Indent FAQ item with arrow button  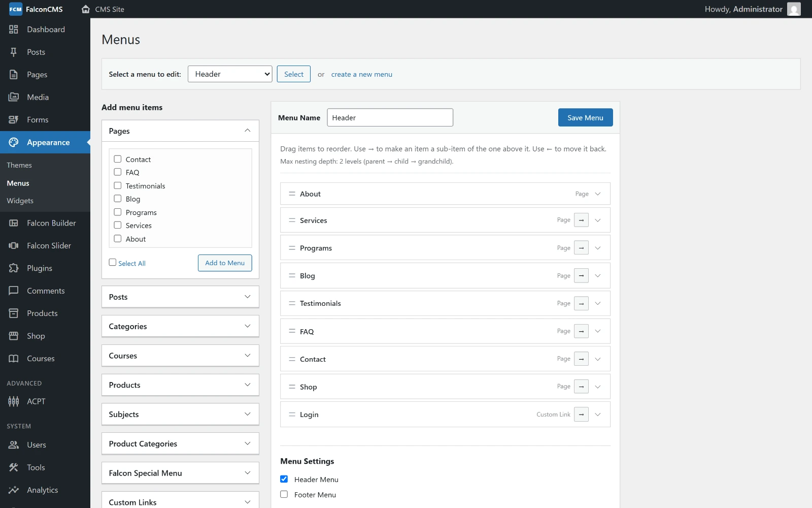[x=581, y=331]
